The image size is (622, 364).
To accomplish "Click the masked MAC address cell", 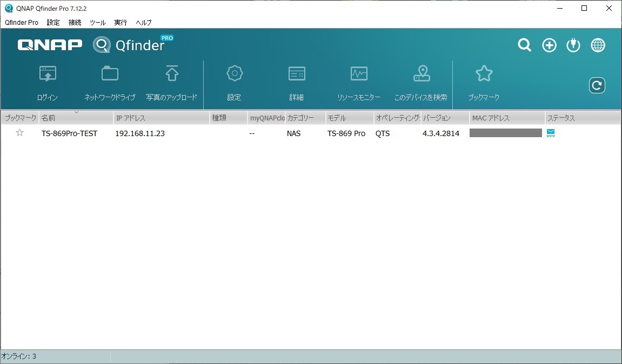I will 506,133.
